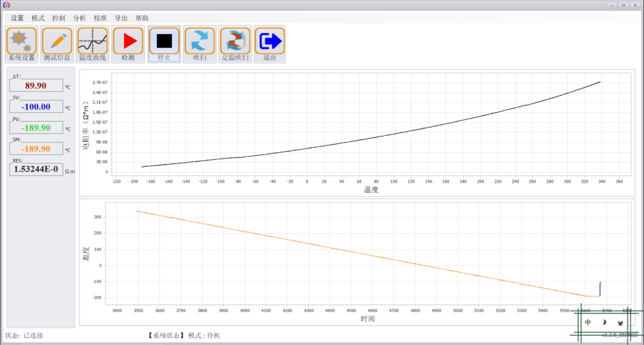Image resolution: width=644 pixels, height=345 pixels.
Task: Start detection with the 检测 play button
Action: (x=128, y=44)
